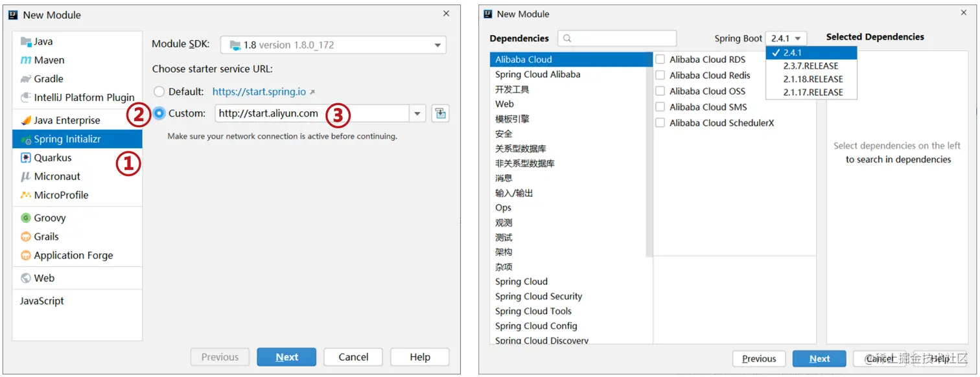
Task: Check Alibaba Cloud RDS dependency
Action: pyautogui.click(x=660, y=60)
